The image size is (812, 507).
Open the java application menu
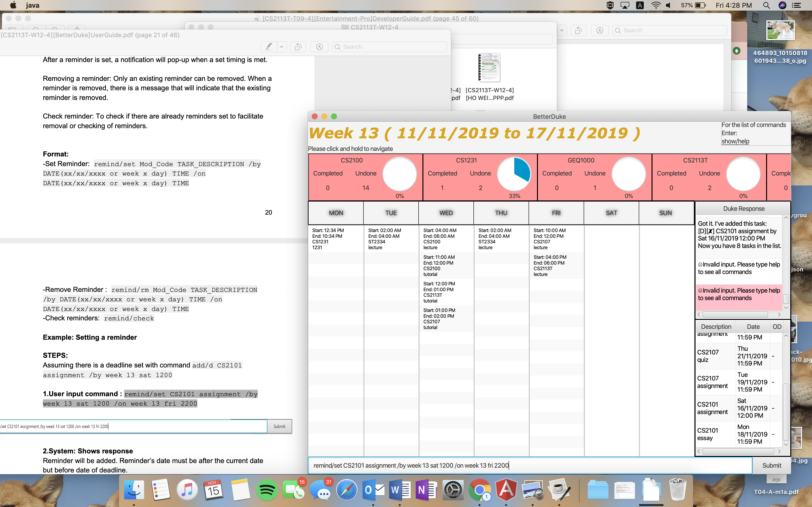click(x=33, y=5)
